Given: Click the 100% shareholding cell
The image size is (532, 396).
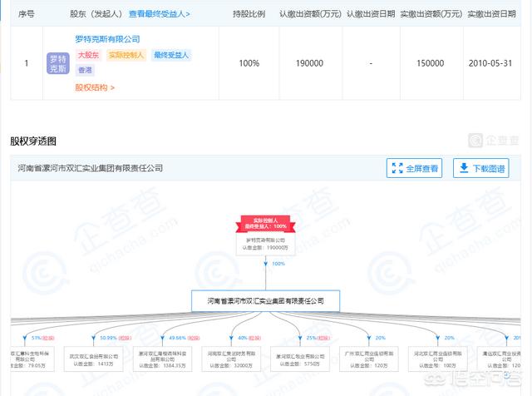Looking at the screenshot, I should 249,63.
